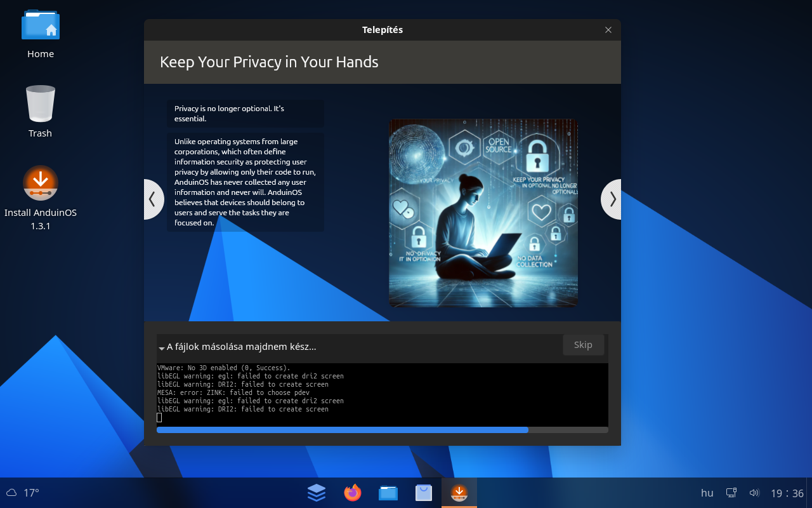Open the clock showing 19:36
Image resolution: width=812 pixels, height=508 pixels.
click(x=787, y=493)
